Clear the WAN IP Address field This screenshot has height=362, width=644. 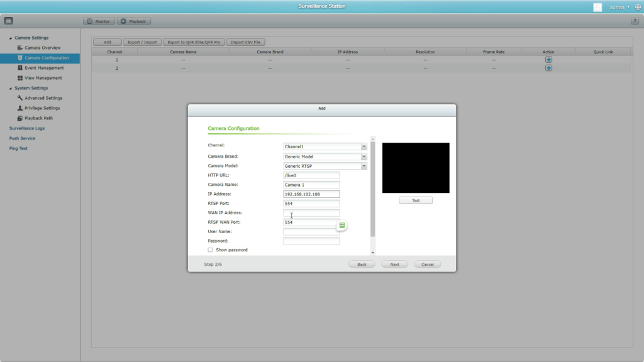311,212
